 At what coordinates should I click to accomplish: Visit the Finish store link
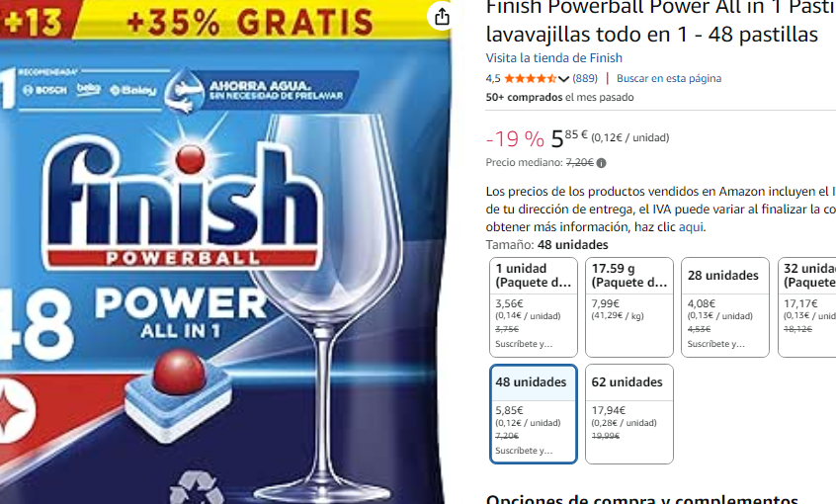[x=554, y=57]
